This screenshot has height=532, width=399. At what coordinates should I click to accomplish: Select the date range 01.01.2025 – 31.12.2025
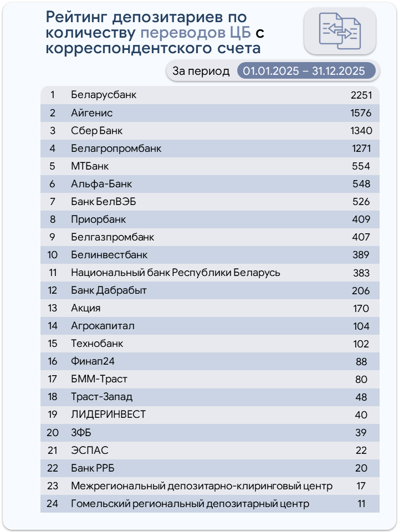point(306,71)
